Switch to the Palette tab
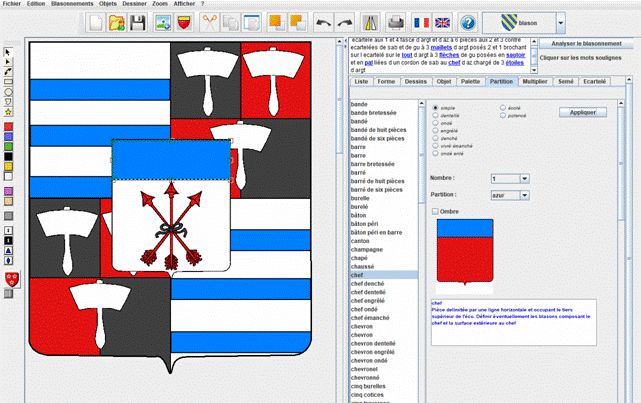 coord(470,81)
